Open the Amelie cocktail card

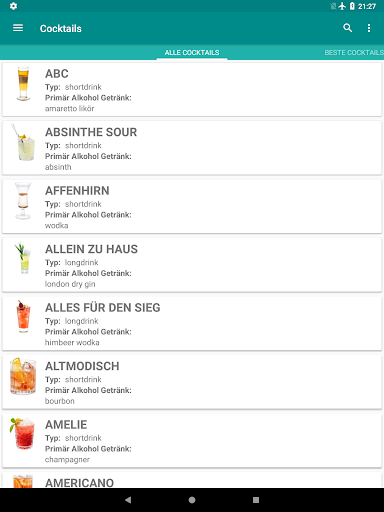192,440
